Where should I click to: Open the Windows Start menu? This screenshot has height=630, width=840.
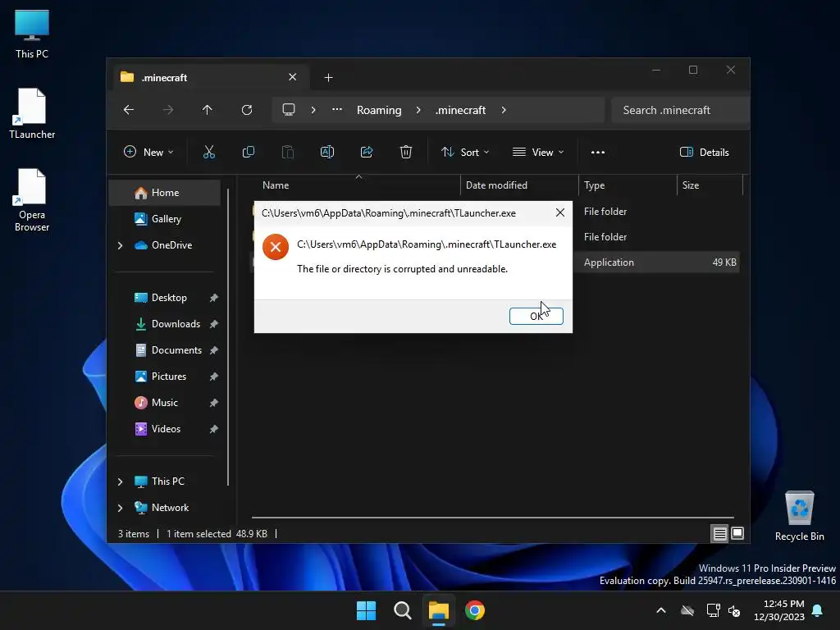click(x=367, y=610)
